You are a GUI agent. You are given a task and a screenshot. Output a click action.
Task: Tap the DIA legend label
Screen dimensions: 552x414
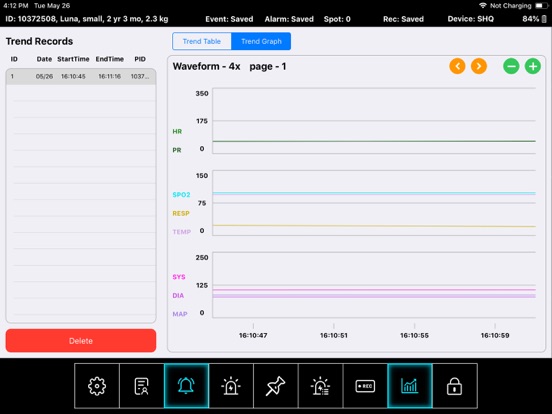178,295
